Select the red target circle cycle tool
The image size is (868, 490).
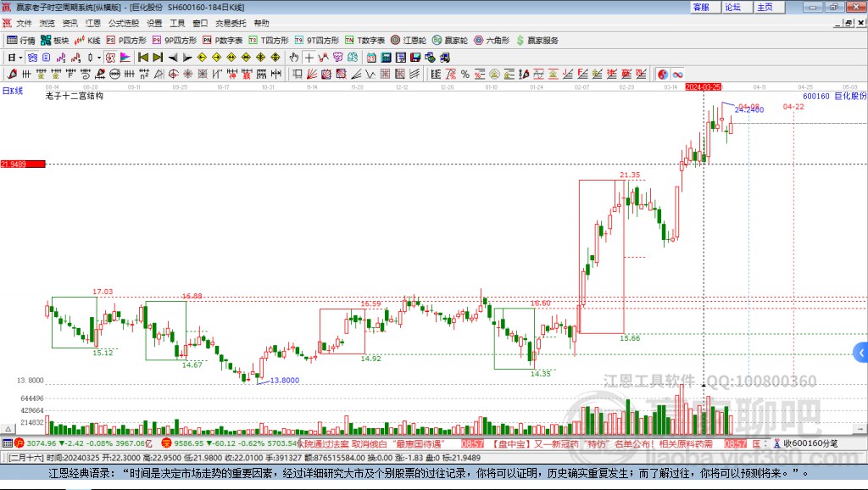point(173,74)
